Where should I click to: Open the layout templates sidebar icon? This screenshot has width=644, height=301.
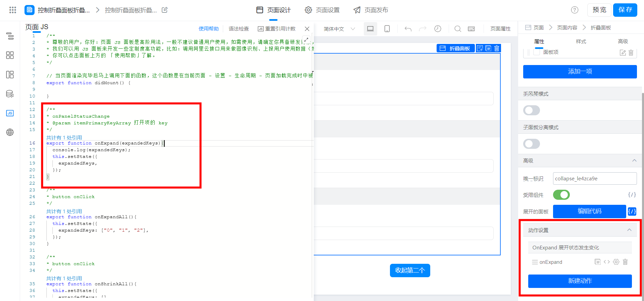tap(10, 74)
